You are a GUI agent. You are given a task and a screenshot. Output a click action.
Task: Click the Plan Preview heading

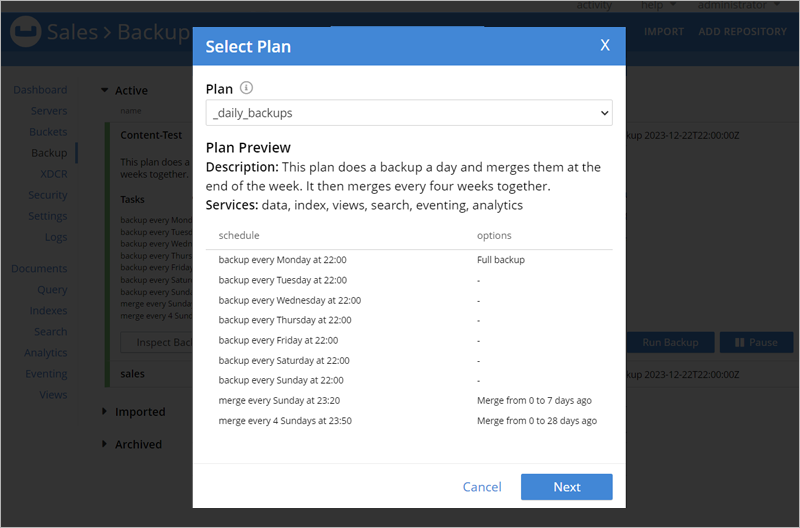tap(248, 147)
